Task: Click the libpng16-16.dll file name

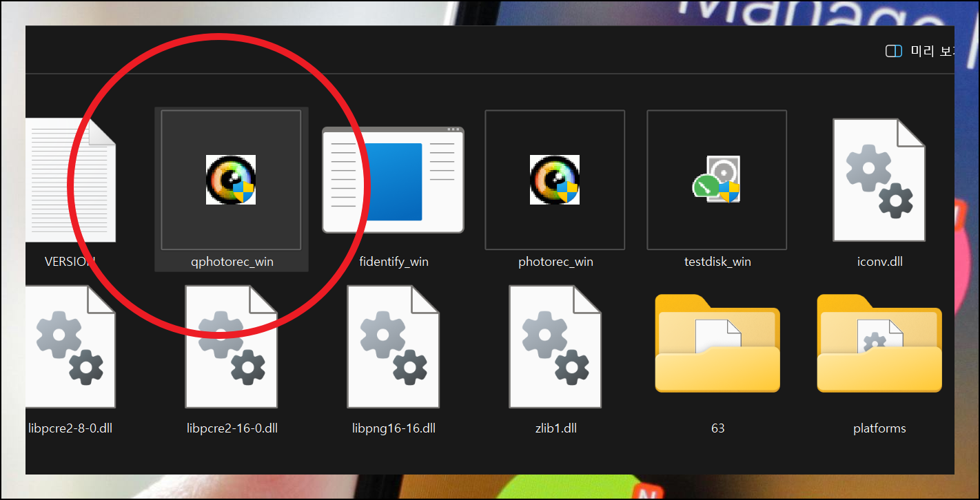Action: (394, 428)
